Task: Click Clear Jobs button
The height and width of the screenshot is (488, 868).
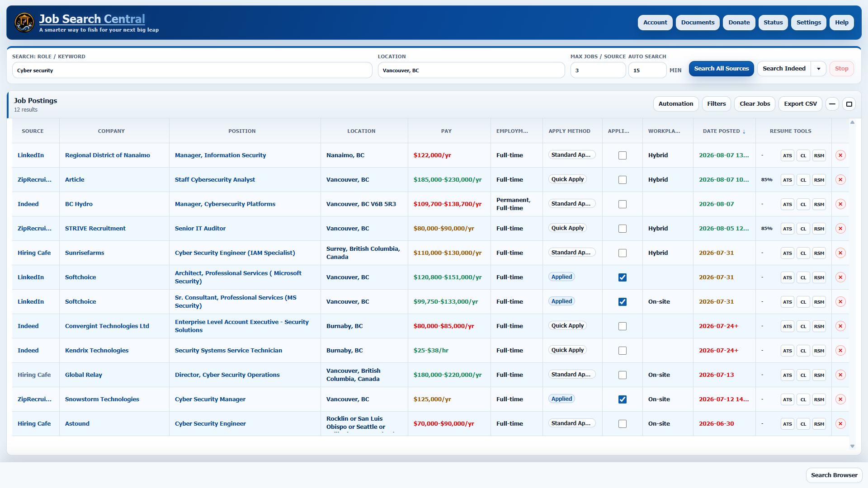Action: pos(755,104)
